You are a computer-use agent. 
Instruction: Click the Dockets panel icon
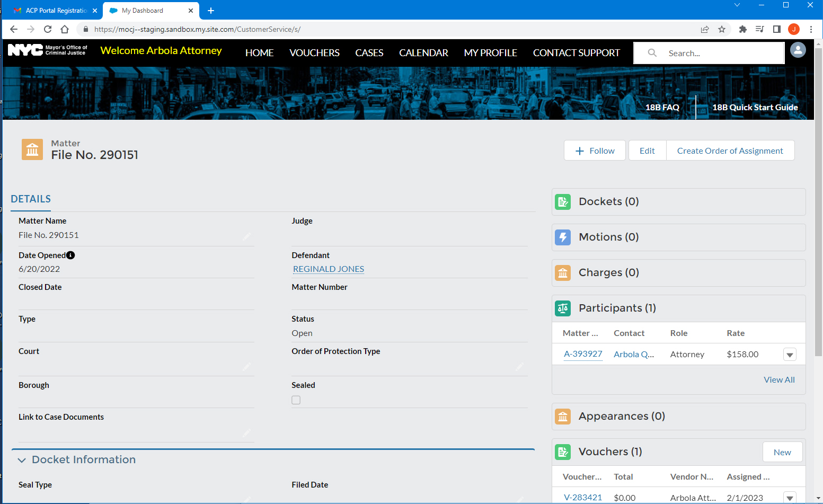click(x=562, y=202)
